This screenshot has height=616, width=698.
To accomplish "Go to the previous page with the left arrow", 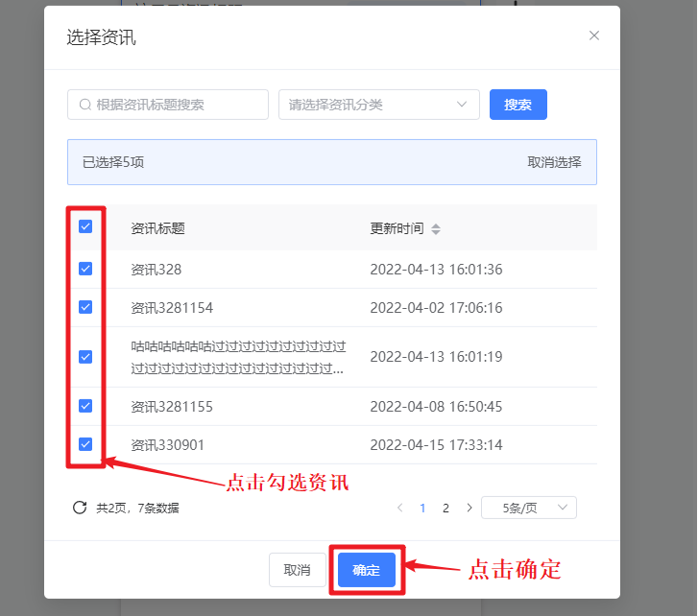I will click(x=399, y=508).
